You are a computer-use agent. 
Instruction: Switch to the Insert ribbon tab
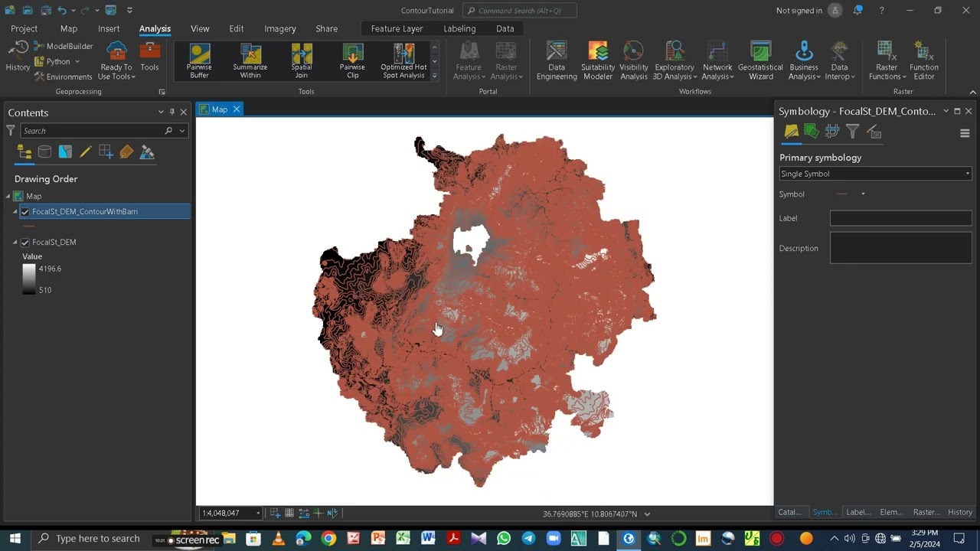pos(109,28)
